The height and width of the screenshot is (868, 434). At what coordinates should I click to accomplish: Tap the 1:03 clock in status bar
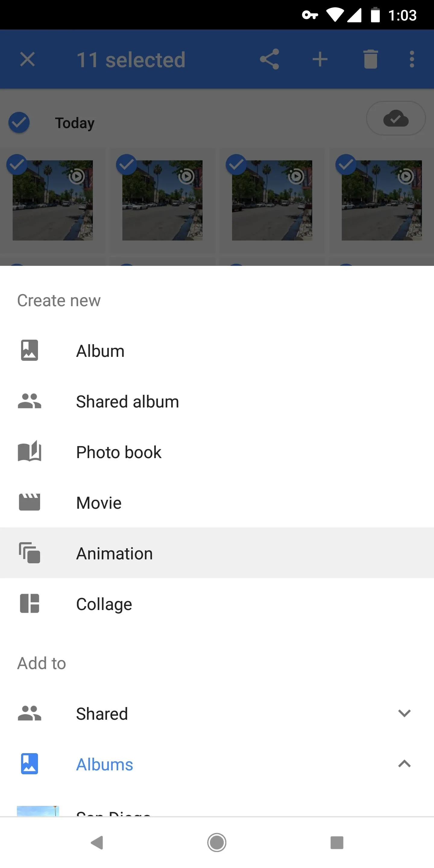(x=402, y=15)
